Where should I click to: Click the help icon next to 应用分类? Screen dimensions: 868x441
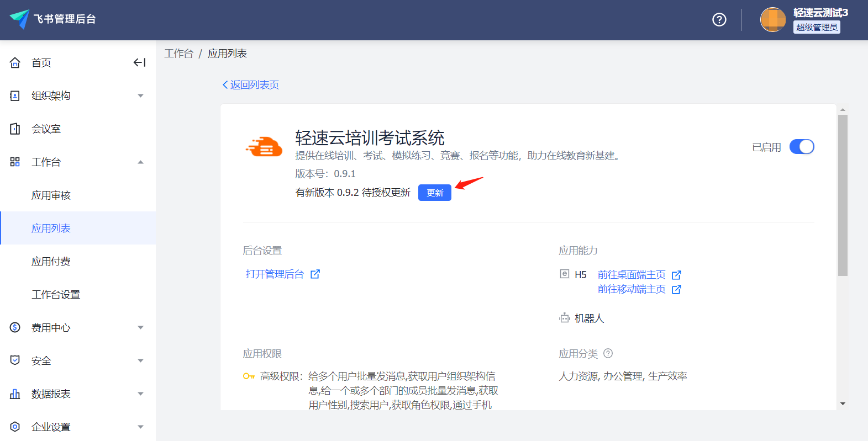[x=608, y=353]
